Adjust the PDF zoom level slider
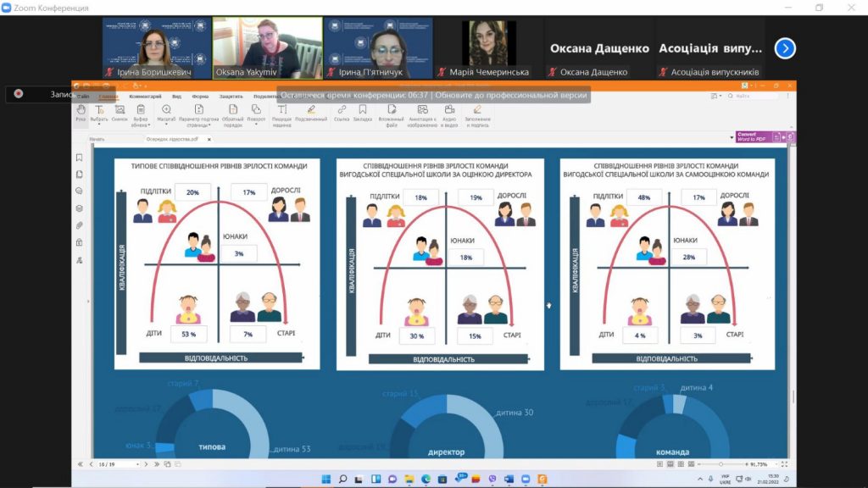This screenshot has height=488, width=868. [721, 464]
